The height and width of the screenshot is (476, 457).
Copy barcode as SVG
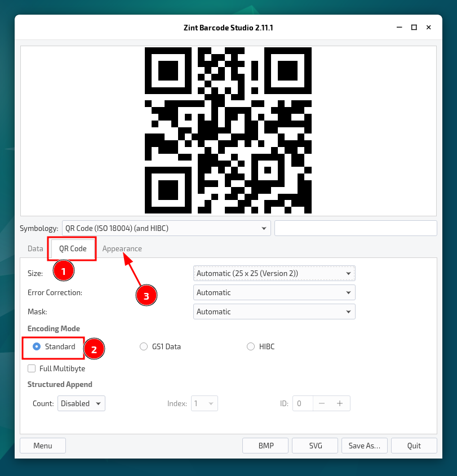click(x=315, y=446)
